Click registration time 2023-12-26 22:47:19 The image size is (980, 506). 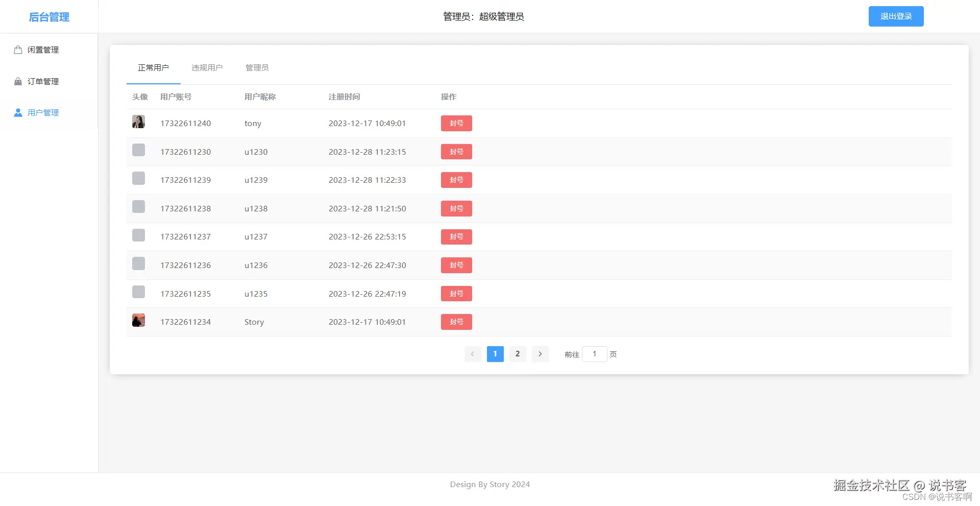click(x=367, y=294)
